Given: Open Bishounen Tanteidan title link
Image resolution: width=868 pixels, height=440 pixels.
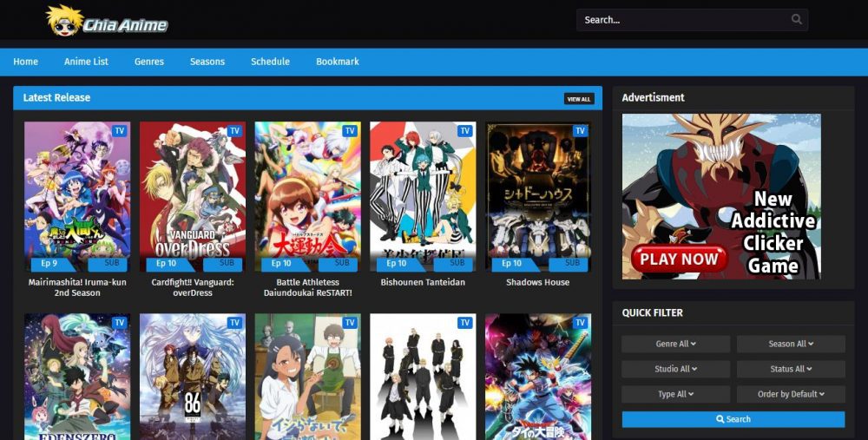Looking at the screenshot, I should coord(423,282).
